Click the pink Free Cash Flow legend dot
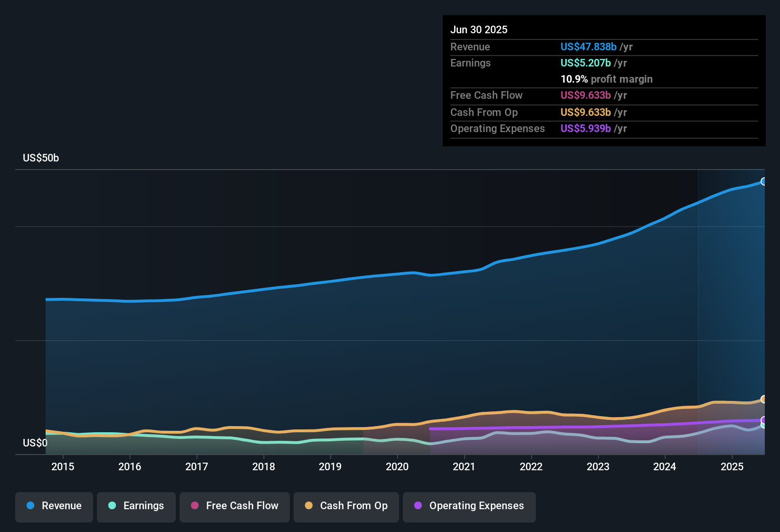Image resolution: width=780 pixels, height=532 pixels. click(x=195, y=506)
